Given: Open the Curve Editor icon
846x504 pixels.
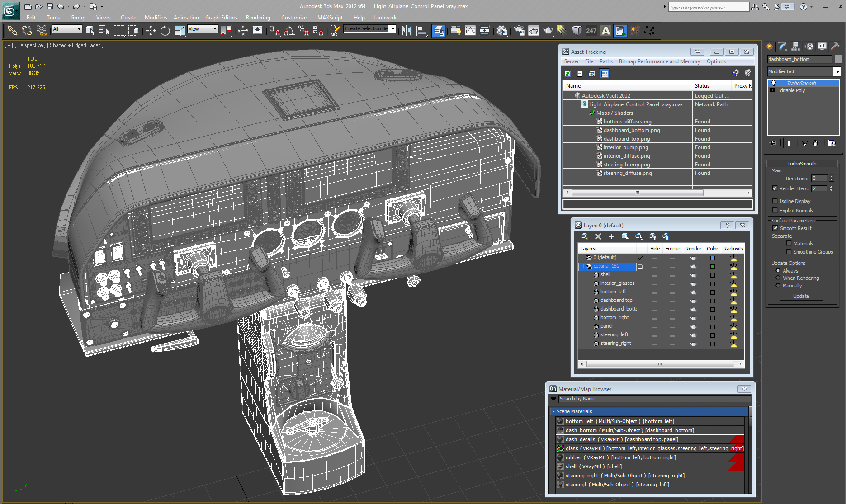Looking at the screenshot, I should coord(470,31).
